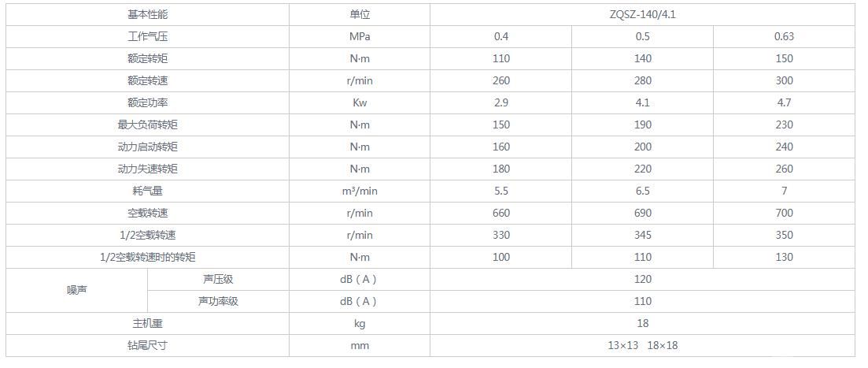Select the 空载转速 value 660
The width and height of the screenshot is (868, 368).
(501, 214)
